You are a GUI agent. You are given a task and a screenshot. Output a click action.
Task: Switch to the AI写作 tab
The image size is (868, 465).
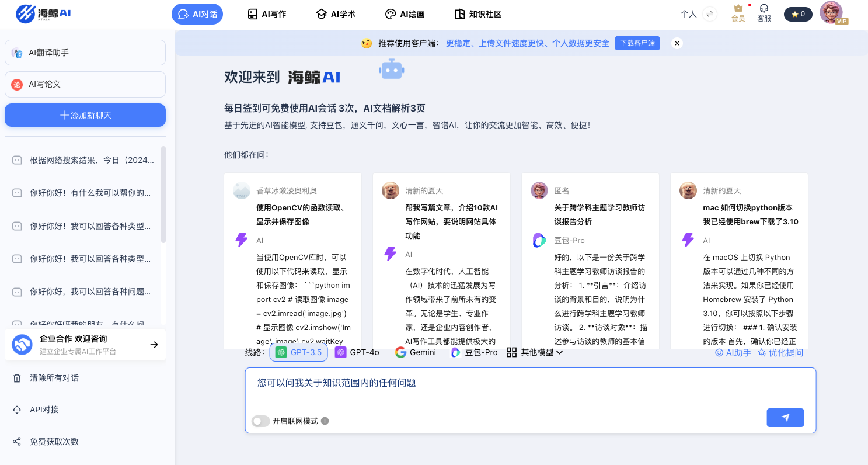tap(267, 14)
